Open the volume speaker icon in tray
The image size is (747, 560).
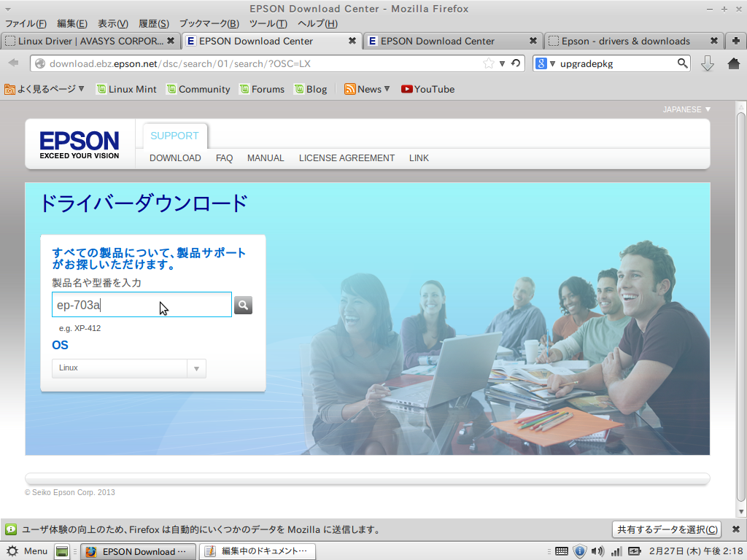(597, 551)
